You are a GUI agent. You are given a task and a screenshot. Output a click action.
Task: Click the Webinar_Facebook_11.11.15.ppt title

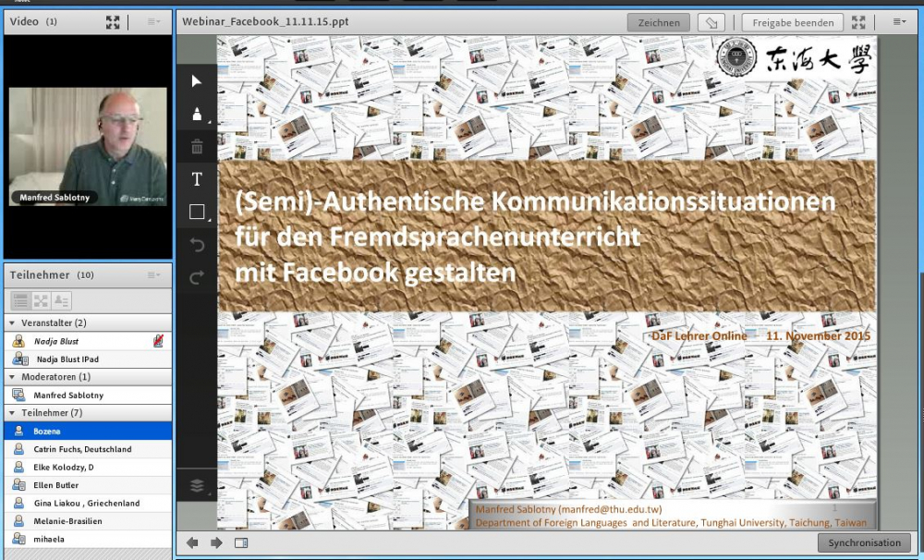(265, 22)
